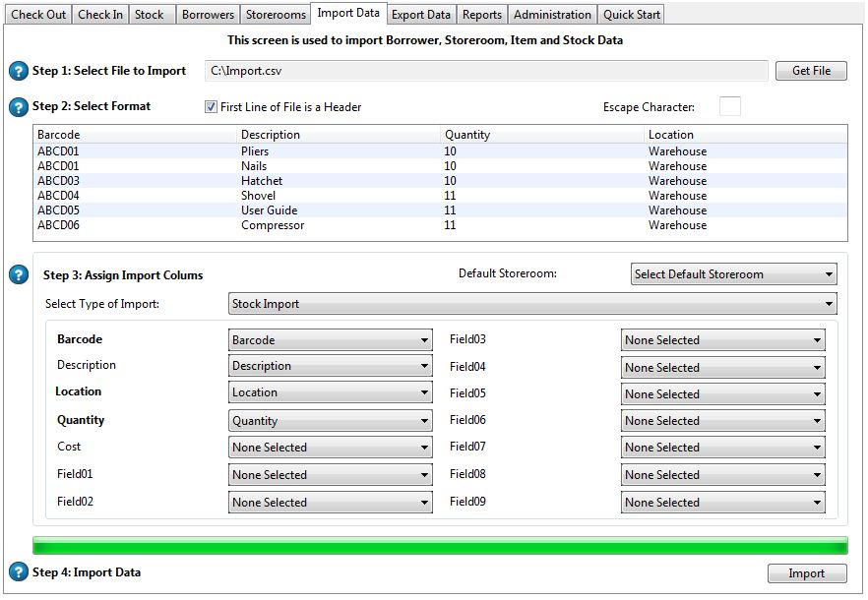This screenshot has width=868, height=600.
Task: Open the Field03 column dropdown
Action: coord(722,340)
